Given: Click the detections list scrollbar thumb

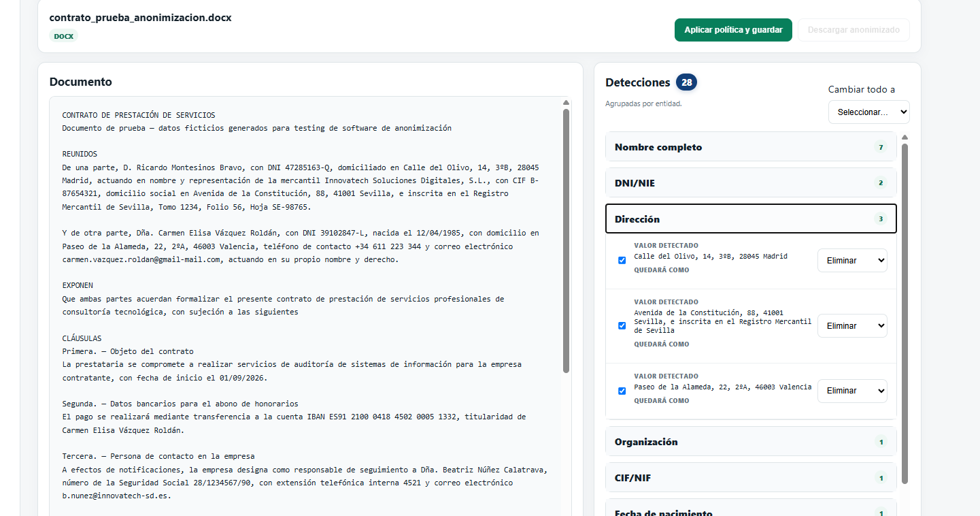Looking at the screenshot, I should (x=905, y=313).
